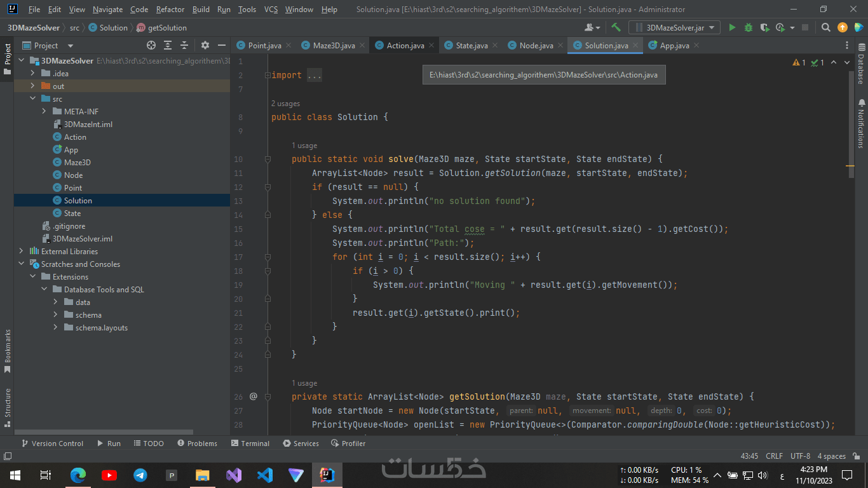The width and height of the screenshot is (868, 488).
Task: Expand All in the Project panel
Action: (168, 45)
